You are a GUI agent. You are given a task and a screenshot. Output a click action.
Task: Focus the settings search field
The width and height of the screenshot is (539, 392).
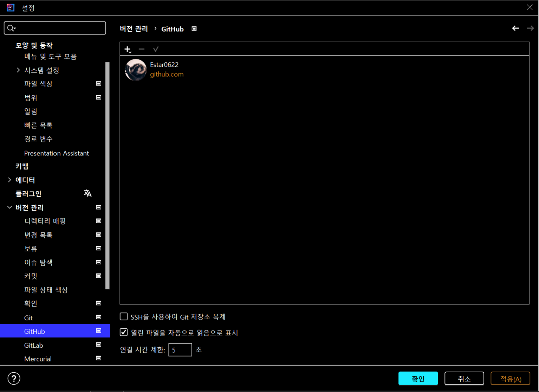55,28
